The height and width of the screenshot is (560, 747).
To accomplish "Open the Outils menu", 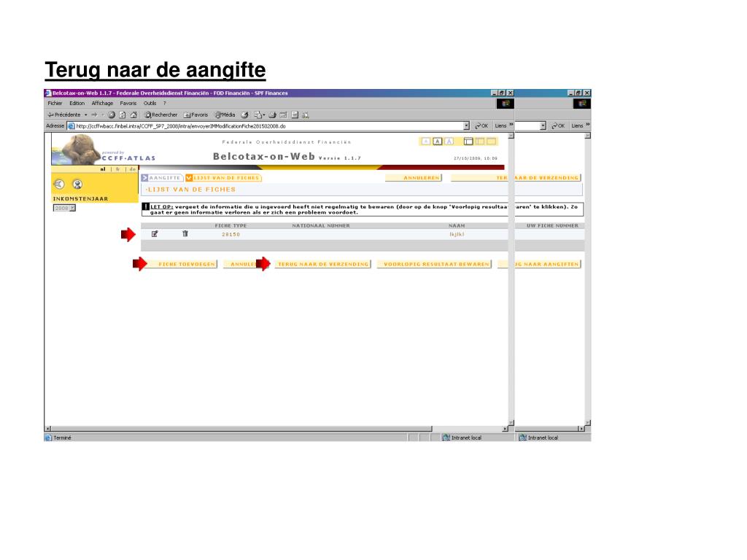I will coord(150,104).
